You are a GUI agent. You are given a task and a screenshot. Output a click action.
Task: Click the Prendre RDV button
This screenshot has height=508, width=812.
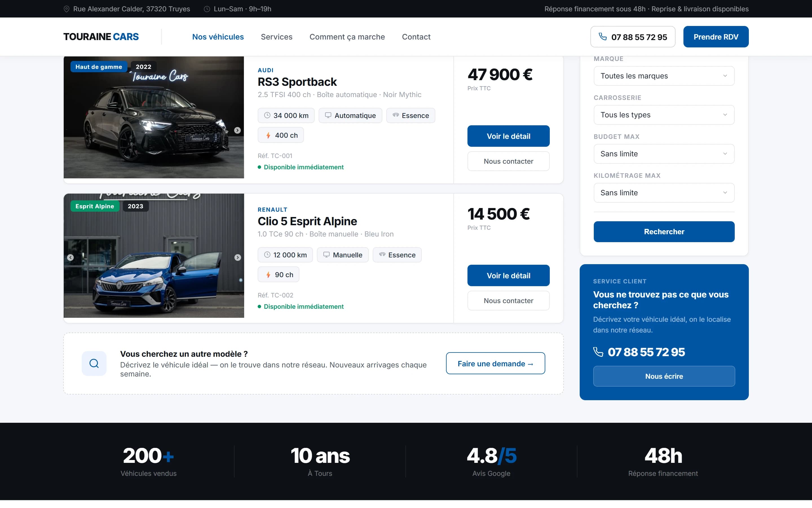[x=716, y=37]
